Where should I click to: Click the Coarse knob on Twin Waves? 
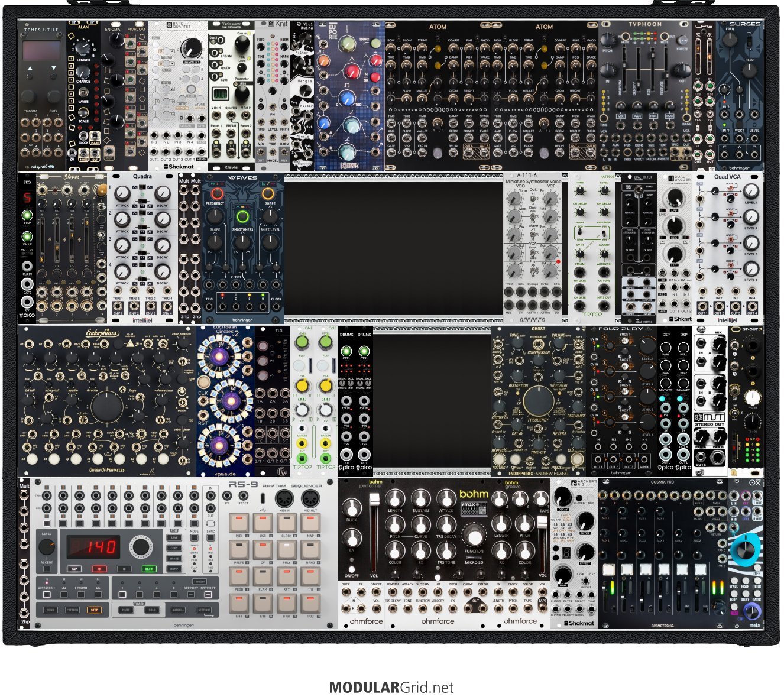click(x=241, y=44)
